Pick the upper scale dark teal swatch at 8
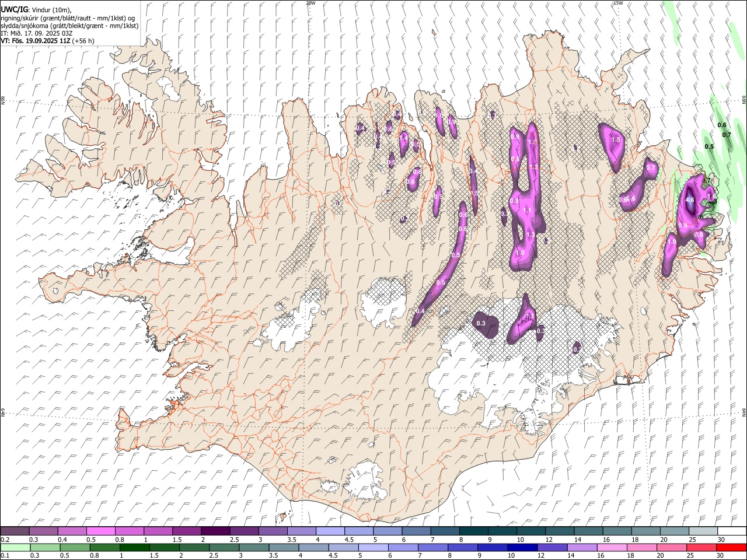 pyautogui.click(x=473, y=531)
